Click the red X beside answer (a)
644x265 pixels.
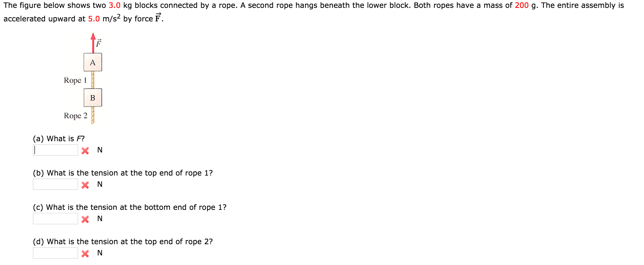(85, 150)
